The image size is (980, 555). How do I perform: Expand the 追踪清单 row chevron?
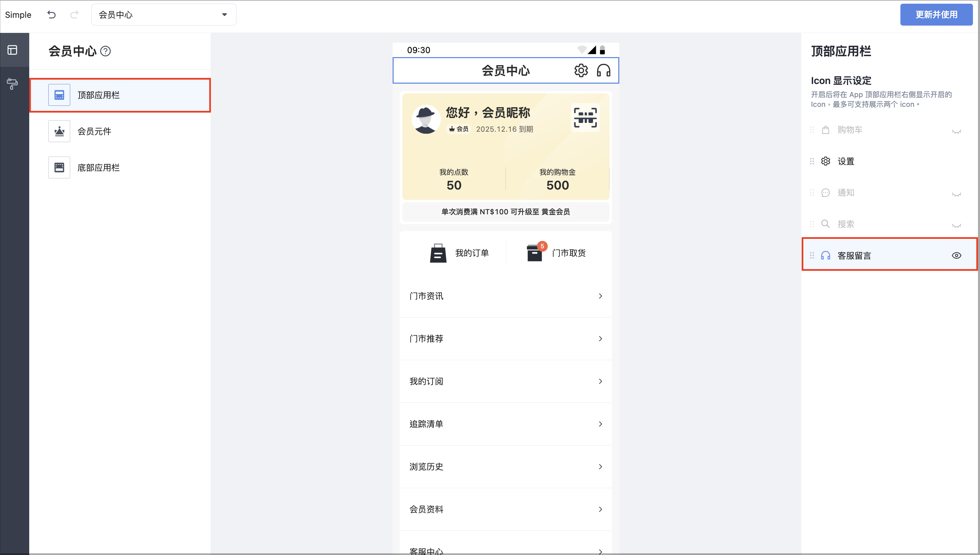tap(600, 424)
